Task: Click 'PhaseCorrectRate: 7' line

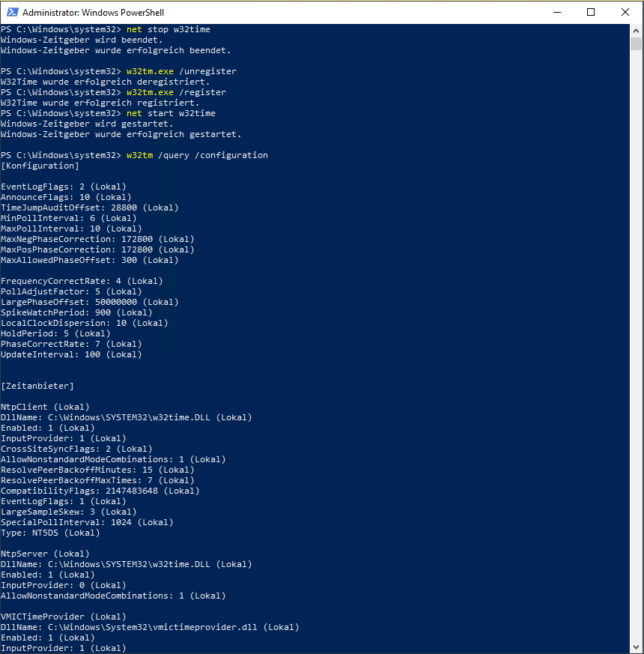Action: click(71, 344)
